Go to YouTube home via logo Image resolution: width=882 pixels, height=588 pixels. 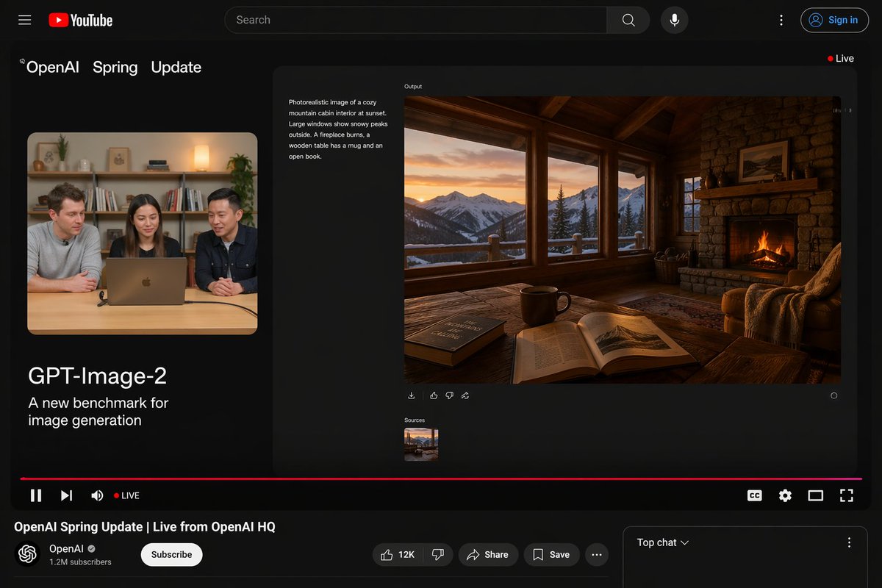click(81, 20)
